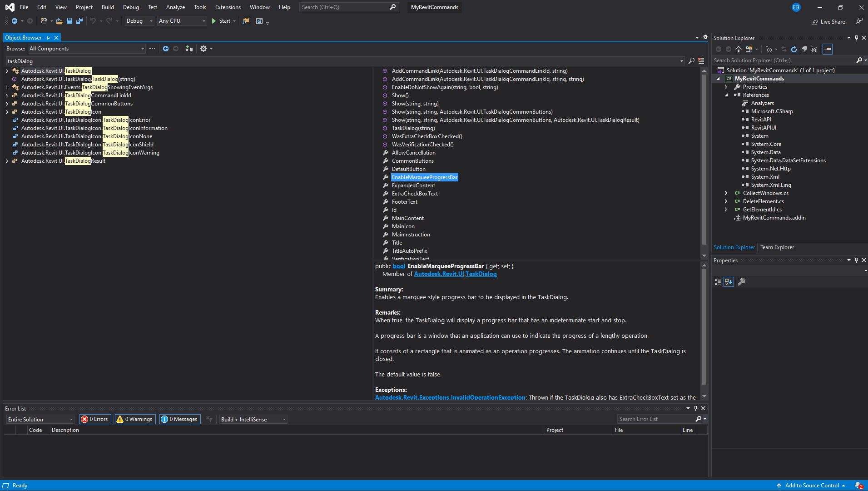Switch to the Team Explorer tab
This screenshot has width=868, height=491.
coord(777,247)
